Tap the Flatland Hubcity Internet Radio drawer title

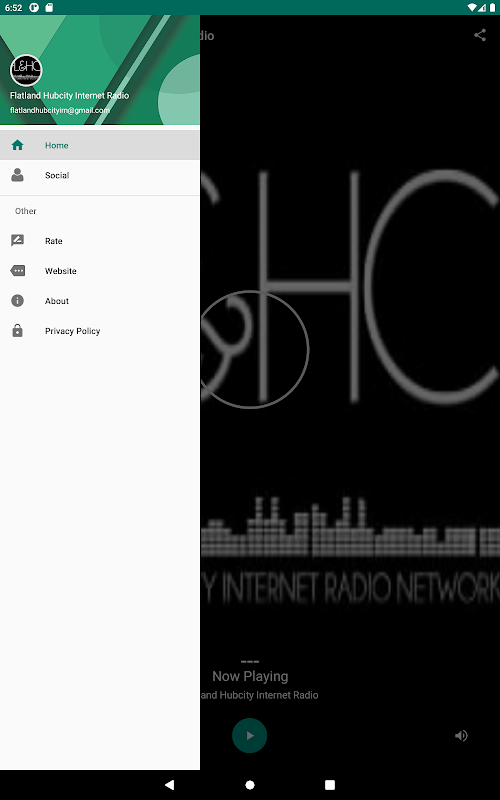point(69,95)
